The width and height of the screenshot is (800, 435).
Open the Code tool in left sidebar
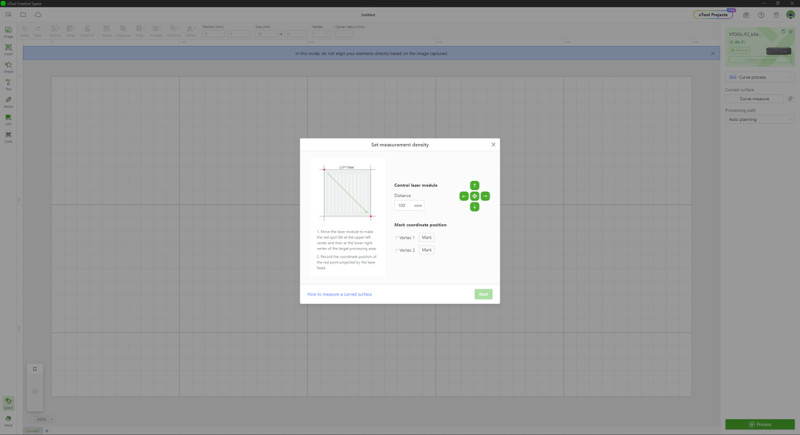8,137
